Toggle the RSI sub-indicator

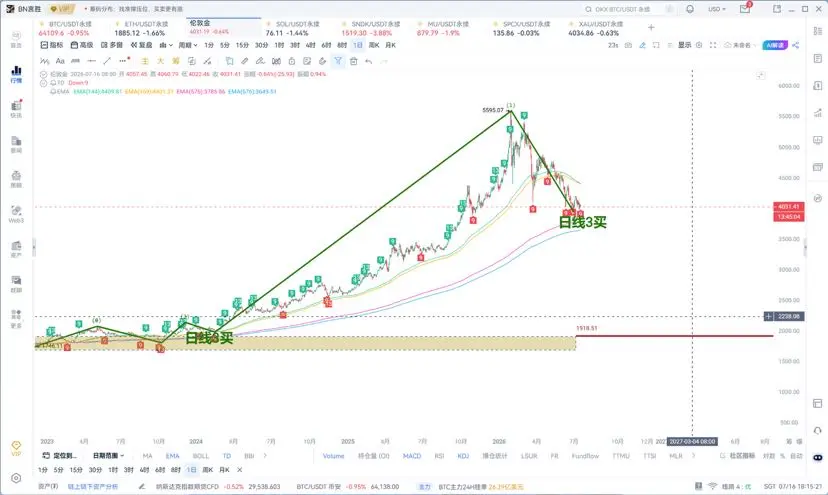(439, 456)
